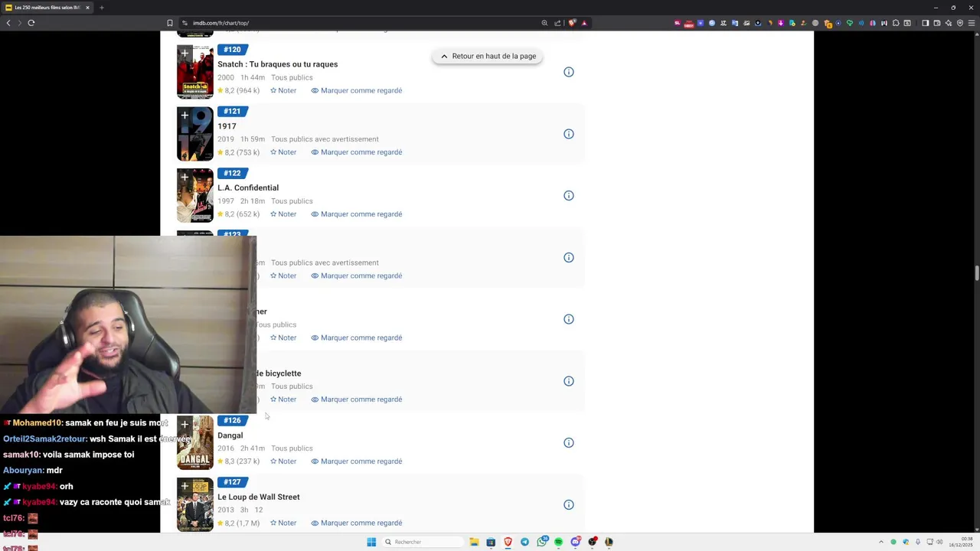Image resolution: width=980 pixels, height=551 pixels.
Task: Add Le Loup de Wall Street to watchlist
Action: pyautogui.click(x=185, y=487)
